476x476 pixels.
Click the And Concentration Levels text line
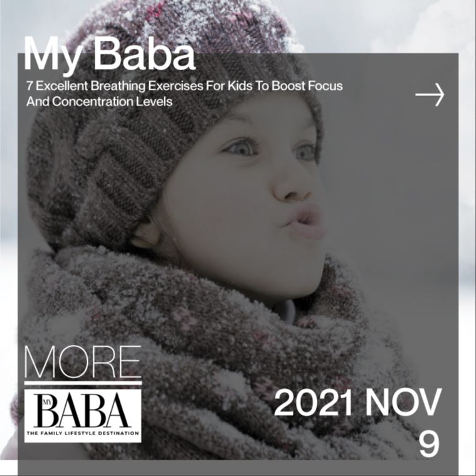click(99, 102)
